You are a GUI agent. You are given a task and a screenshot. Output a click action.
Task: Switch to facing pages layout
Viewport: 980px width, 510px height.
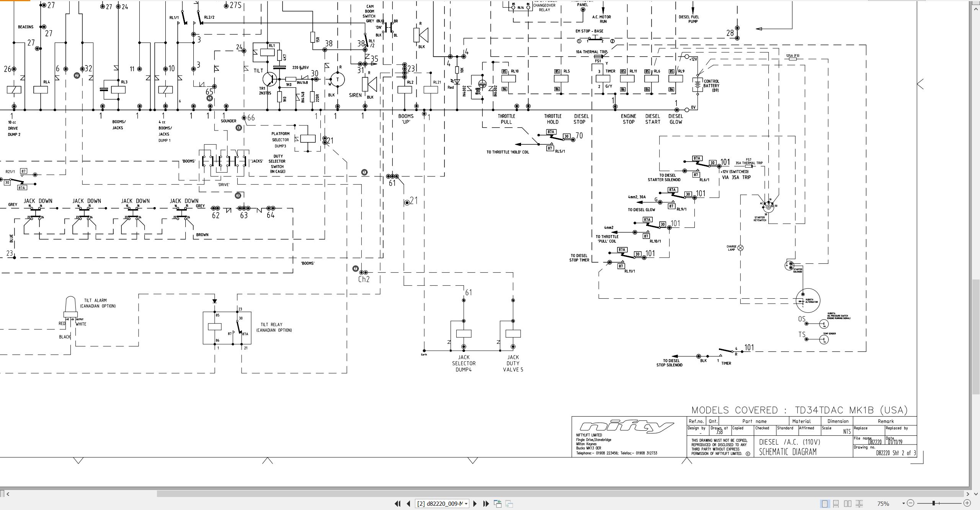848,504
